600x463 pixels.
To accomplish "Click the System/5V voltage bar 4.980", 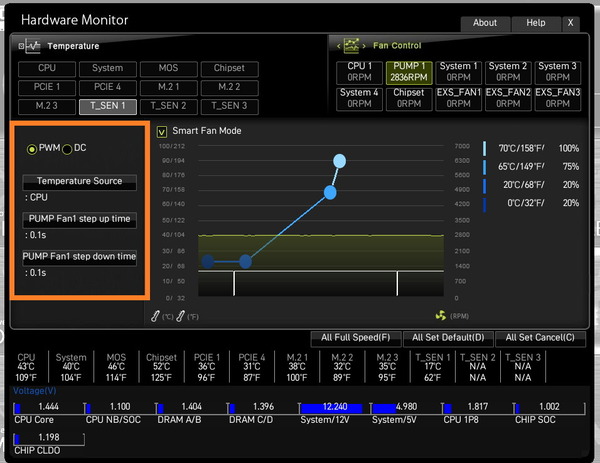I will tap(405, 408).
